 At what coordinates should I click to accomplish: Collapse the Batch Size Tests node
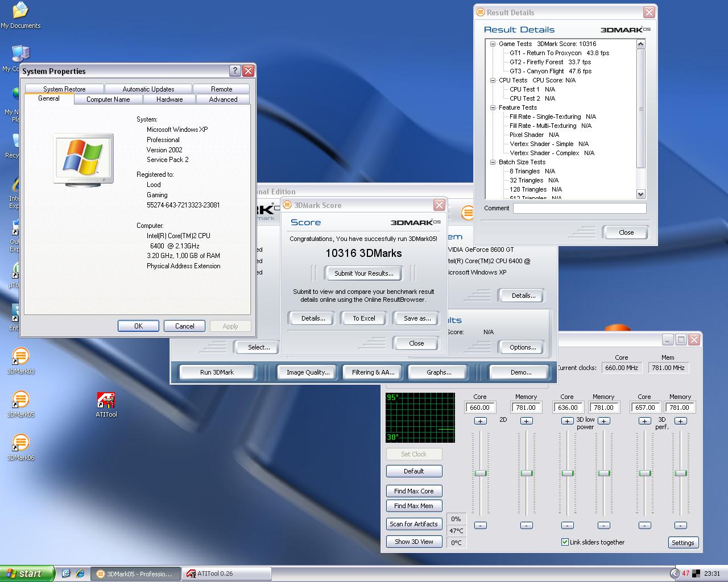point(493,162)
